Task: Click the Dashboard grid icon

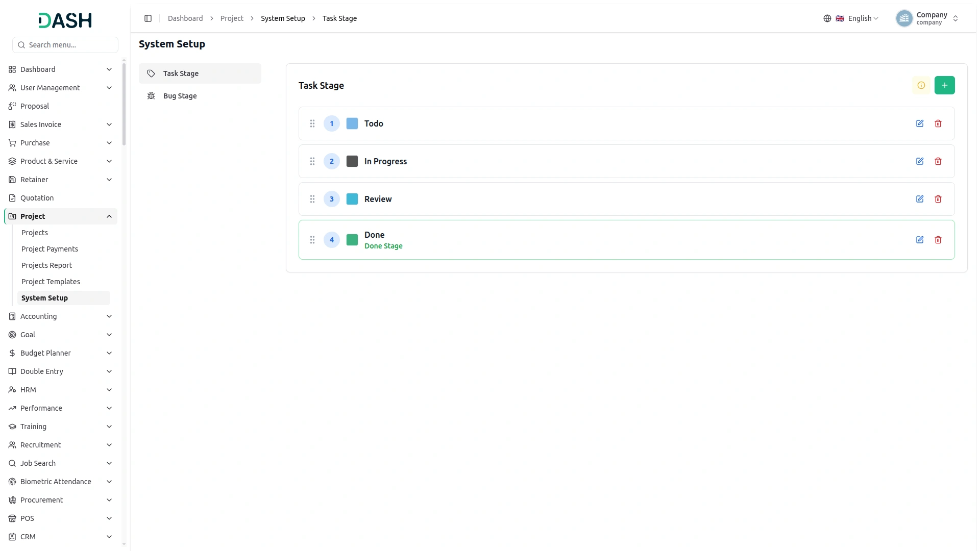Action: pos(12,69)
